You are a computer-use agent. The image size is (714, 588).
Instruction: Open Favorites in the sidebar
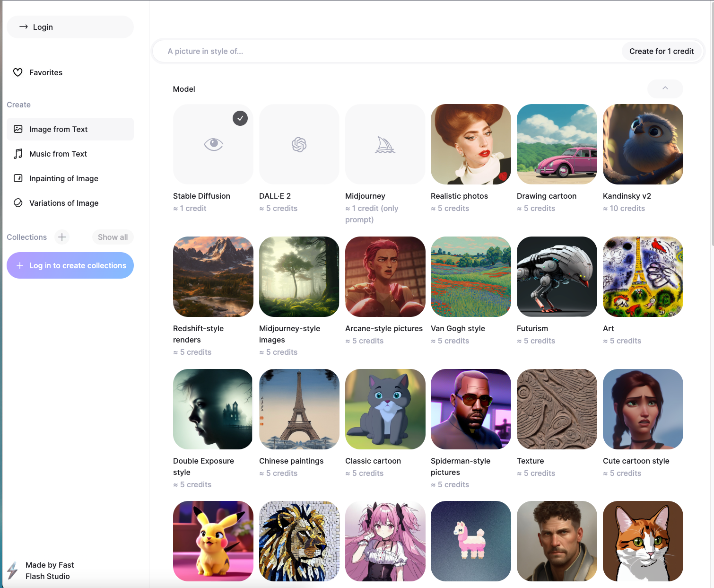[70, 72]
